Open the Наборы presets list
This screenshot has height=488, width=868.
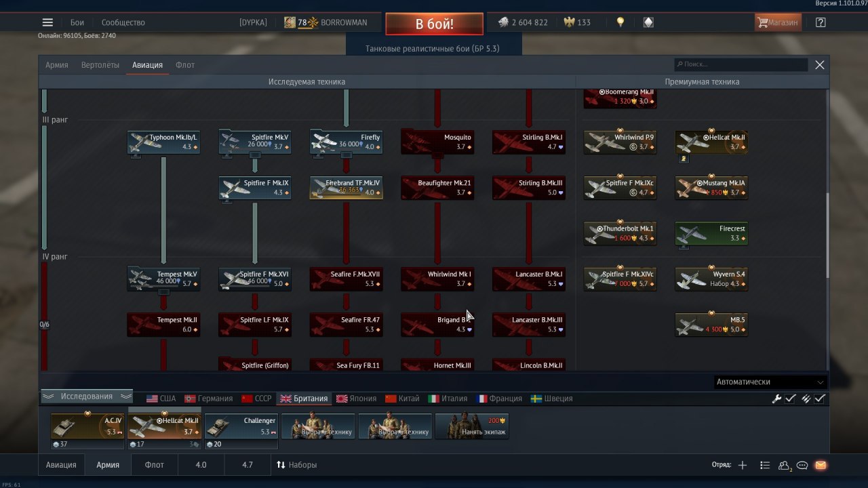point(296,465)
